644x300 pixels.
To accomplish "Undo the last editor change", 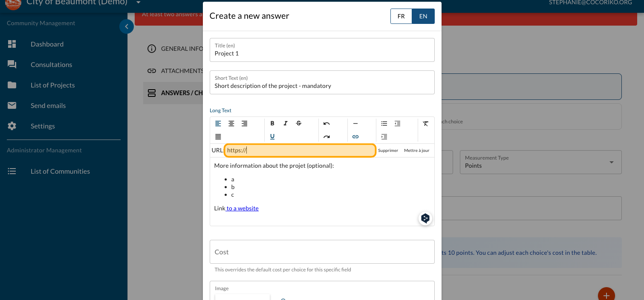I will coord(326,123).
